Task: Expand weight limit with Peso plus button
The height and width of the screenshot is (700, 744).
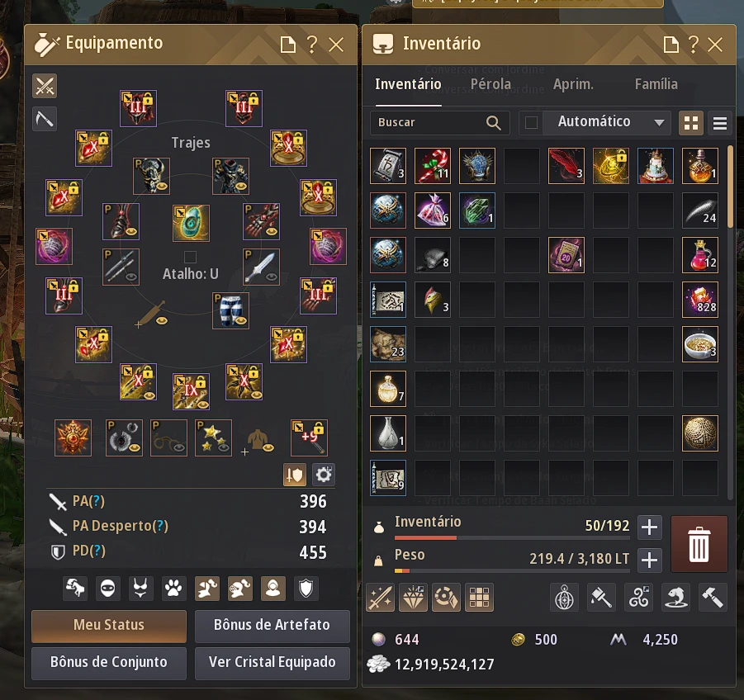Action: click(649, 560)
